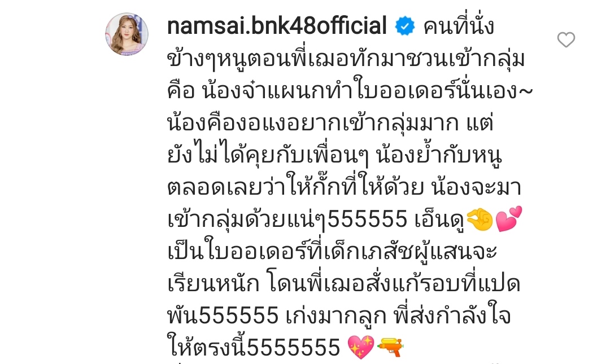Like the comment with the heart icon
This screenshot has height=364, width=610.
566,40
